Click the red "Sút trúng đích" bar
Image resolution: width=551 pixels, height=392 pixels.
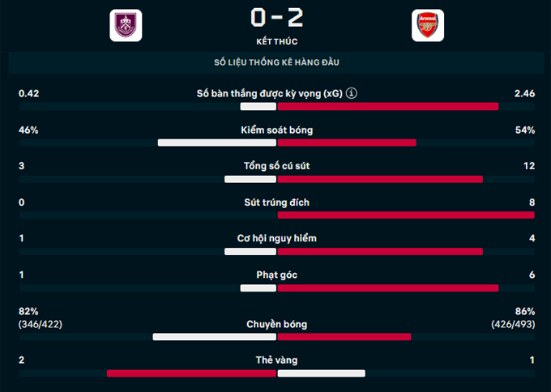406,215
